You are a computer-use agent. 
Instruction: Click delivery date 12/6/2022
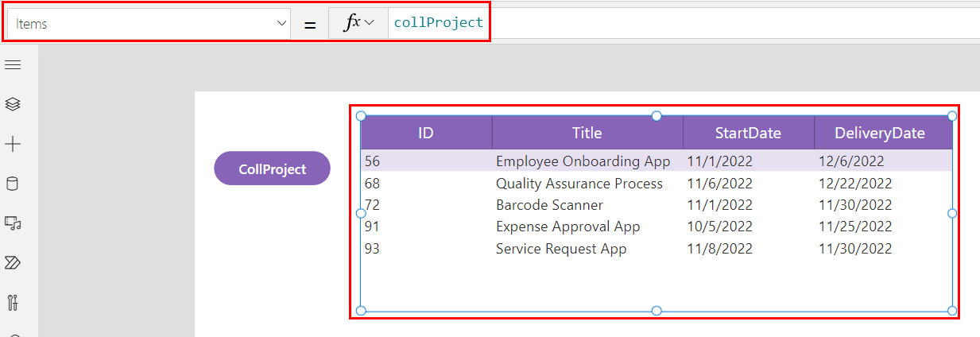point(851,161)
